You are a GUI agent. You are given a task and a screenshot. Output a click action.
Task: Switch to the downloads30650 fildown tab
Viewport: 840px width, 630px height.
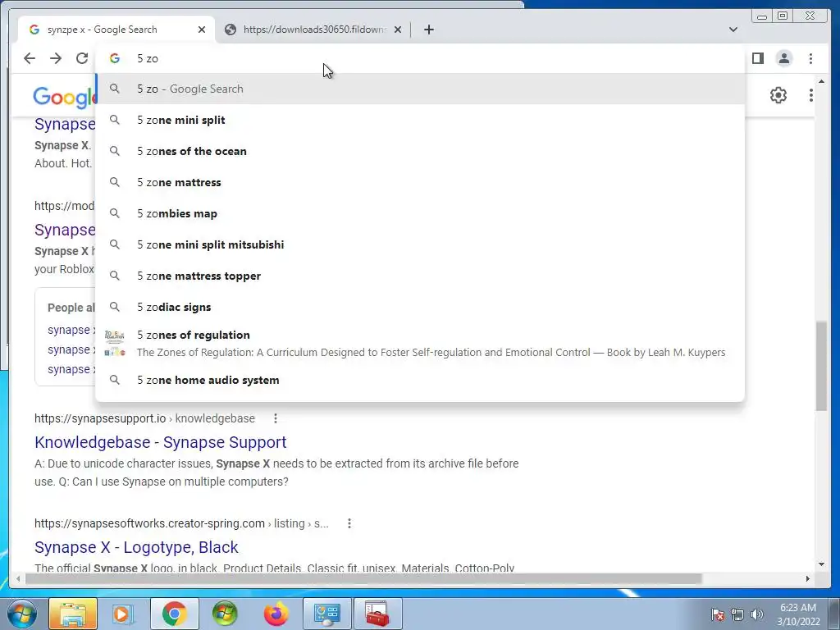point(313,30)
